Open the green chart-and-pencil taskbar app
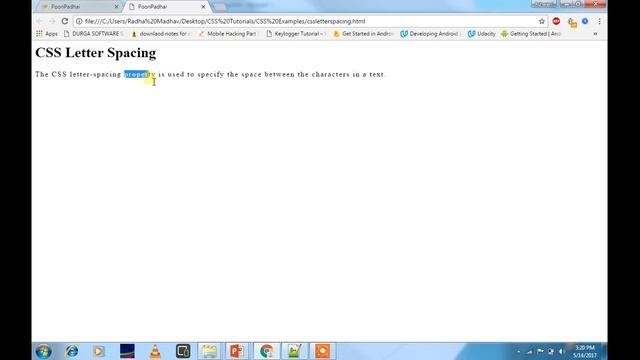The height and width of the screenshot is (360, 640). [294, 351]
